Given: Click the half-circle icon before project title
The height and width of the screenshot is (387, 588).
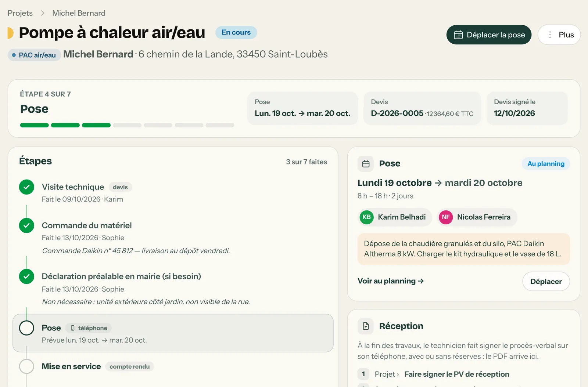Looking at the screenshot, I should pyautogui.click(x=11, y=33).
